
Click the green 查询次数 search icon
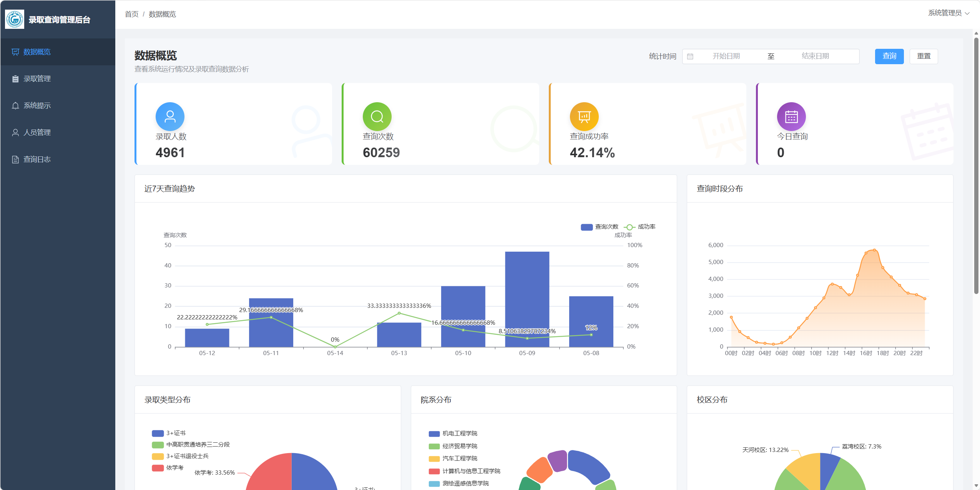point(377,116)
